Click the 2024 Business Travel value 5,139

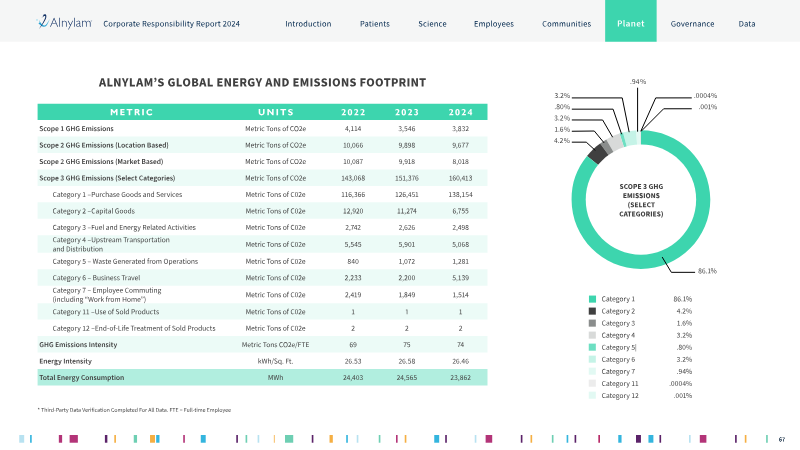[x=460, y=278]
